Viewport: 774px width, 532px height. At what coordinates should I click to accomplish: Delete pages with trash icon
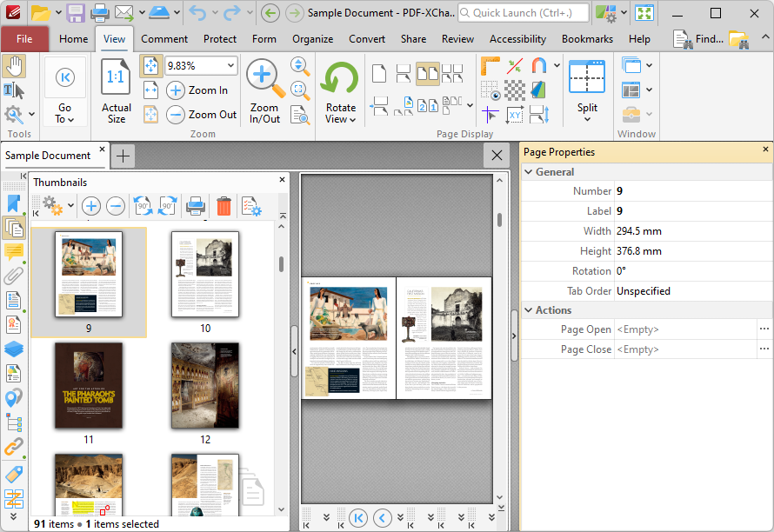click(224, 206)
